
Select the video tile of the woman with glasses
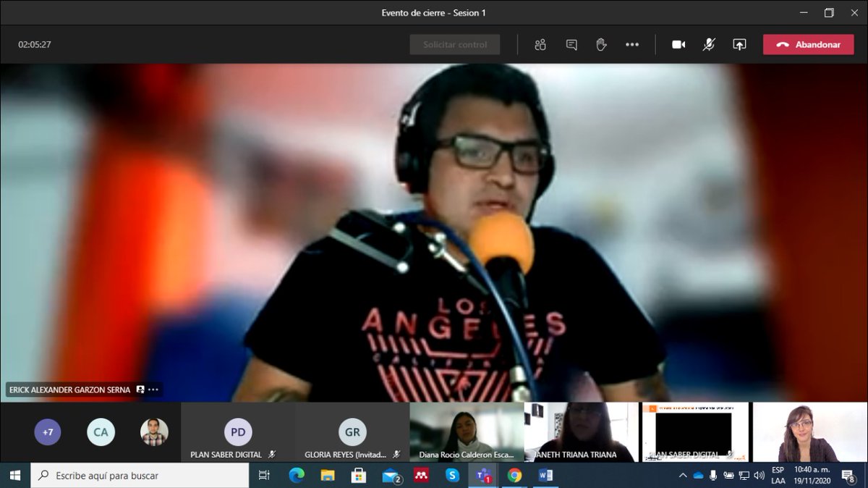pyautogui.click(x=809, y=432)
